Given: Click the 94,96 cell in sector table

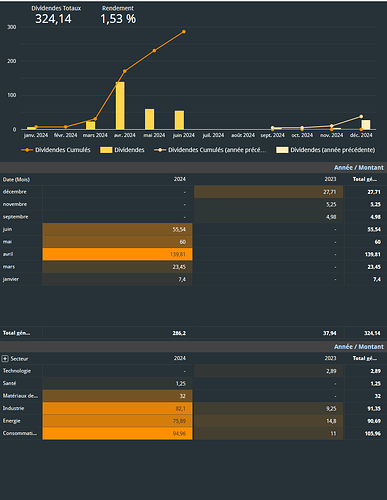Looking at the screenshot, I should pyautogui.click(x=117, y=434).
